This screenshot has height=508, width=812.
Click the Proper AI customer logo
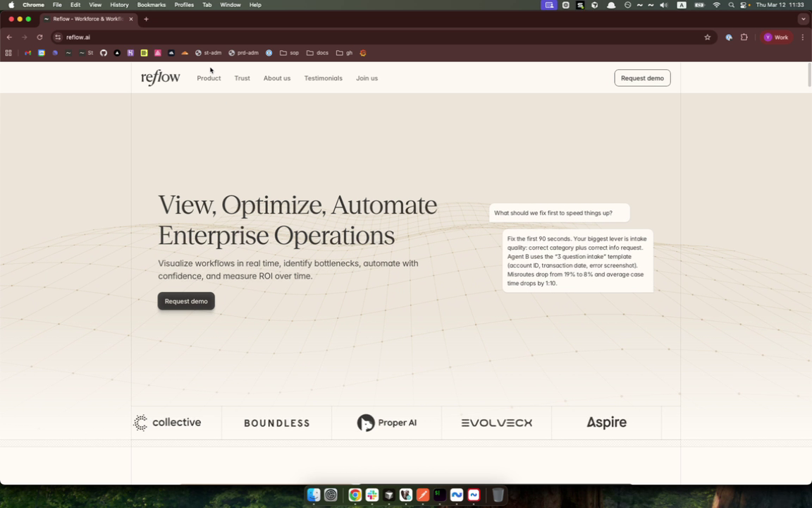[387, 423]
